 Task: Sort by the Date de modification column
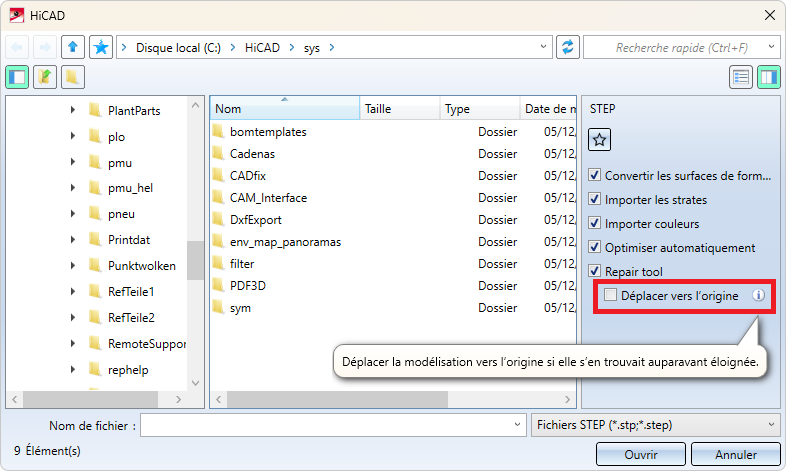pos(548,108)
